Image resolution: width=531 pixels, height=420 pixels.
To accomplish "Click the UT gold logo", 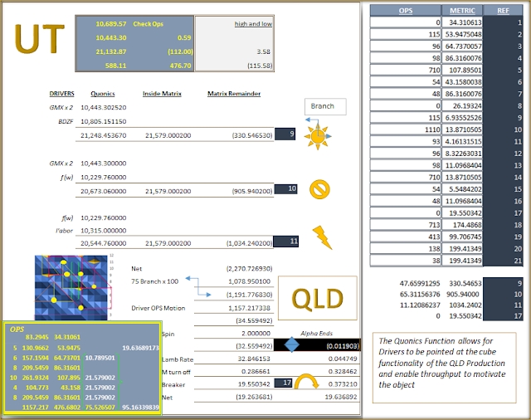I will (40, 39).
